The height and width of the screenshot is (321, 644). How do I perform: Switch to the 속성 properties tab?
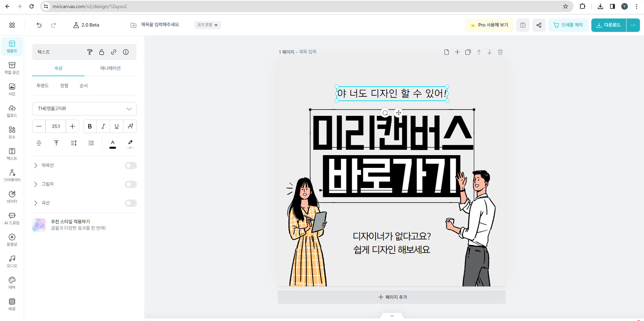(x=58, y=68)
